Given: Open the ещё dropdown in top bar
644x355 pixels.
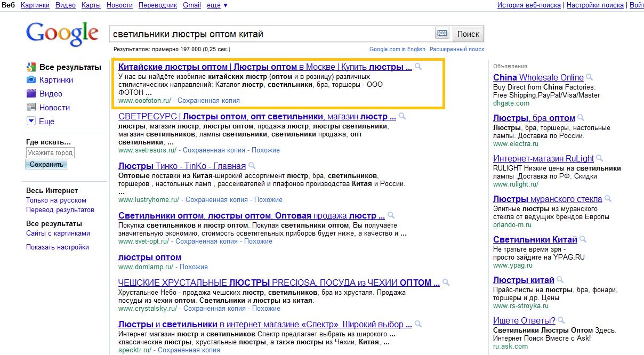Looking at the screenshot, I should pos(217,5).
